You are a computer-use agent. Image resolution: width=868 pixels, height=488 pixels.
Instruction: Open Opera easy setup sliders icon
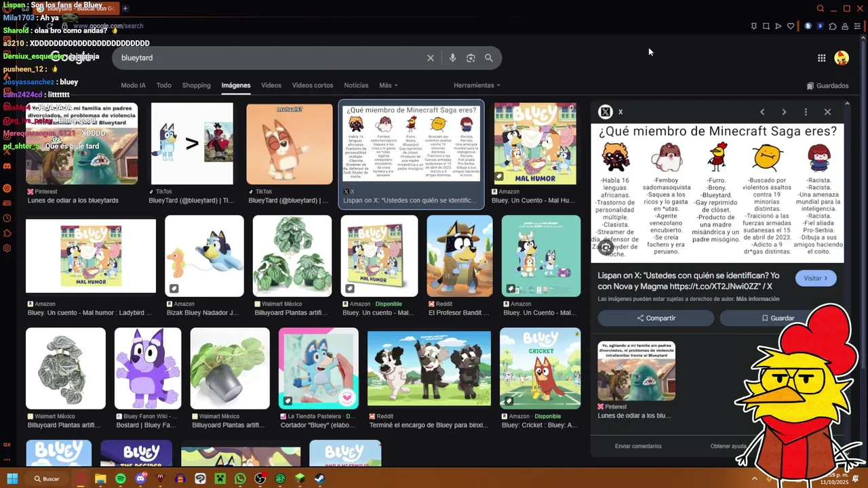click(858, 26)
